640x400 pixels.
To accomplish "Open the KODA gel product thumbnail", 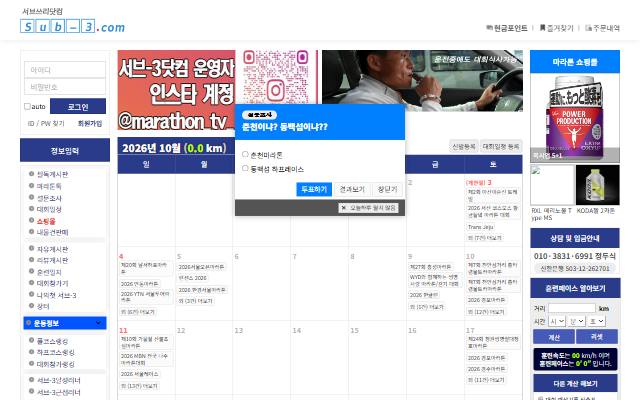I will [x=598, y=185].
